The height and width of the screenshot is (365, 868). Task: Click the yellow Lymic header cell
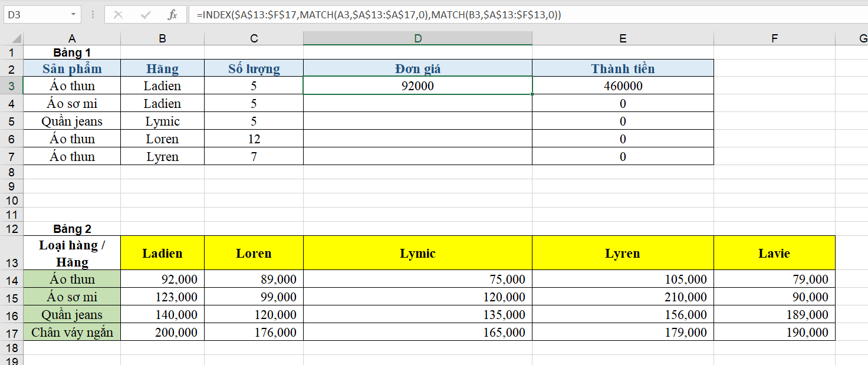tap(417, 254)
